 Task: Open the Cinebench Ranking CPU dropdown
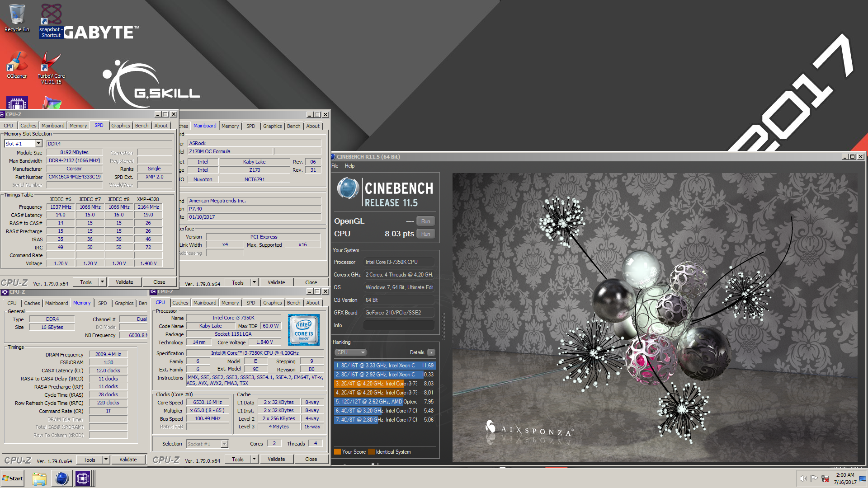350,352
